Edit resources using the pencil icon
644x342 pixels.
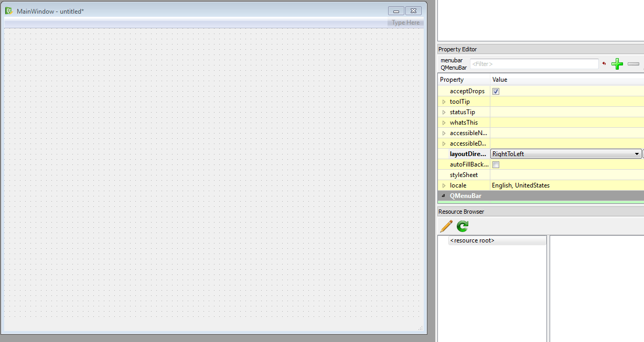point(445,226)
